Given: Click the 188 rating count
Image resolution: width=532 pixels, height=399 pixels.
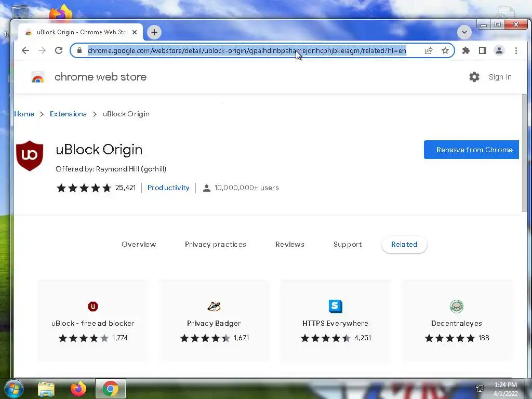Looking at the screenshot, I should (x=484, y=338).
